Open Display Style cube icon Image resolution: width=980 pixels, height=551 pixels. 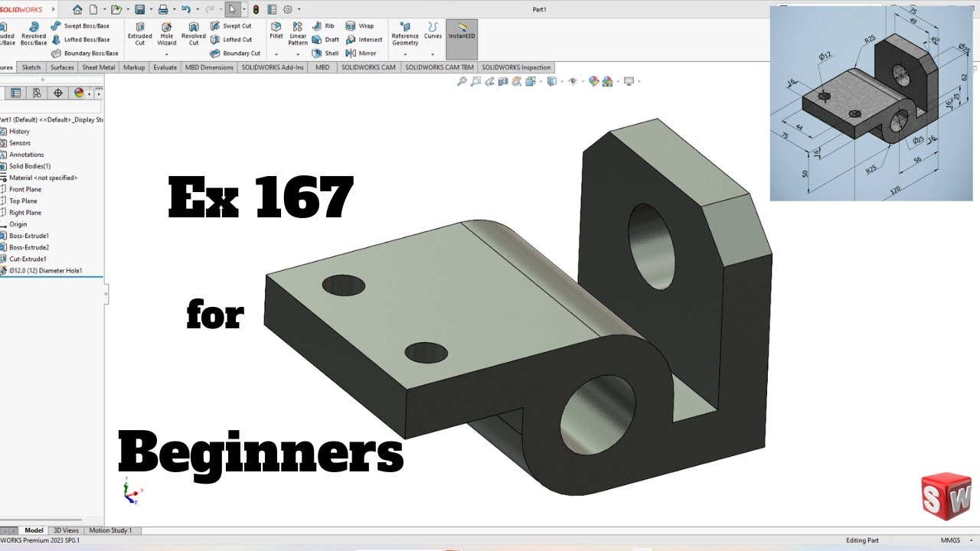tap(551, 81)
